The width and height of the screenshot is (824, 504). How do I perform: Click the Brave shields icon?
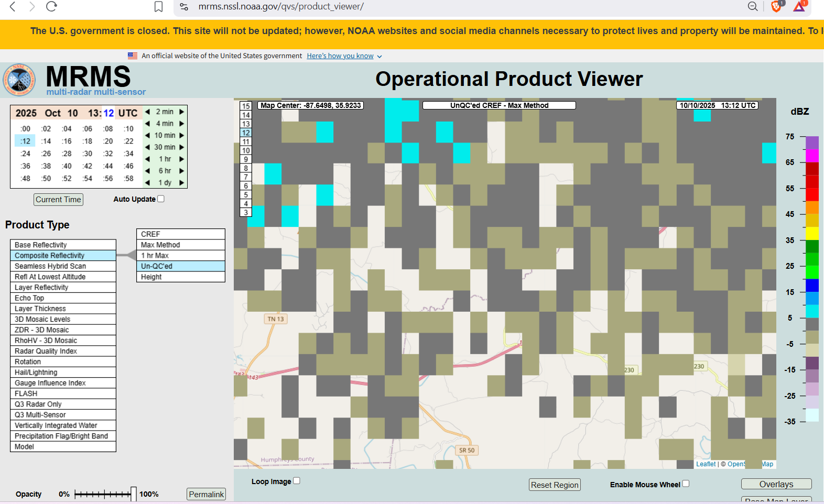[776, 7]
